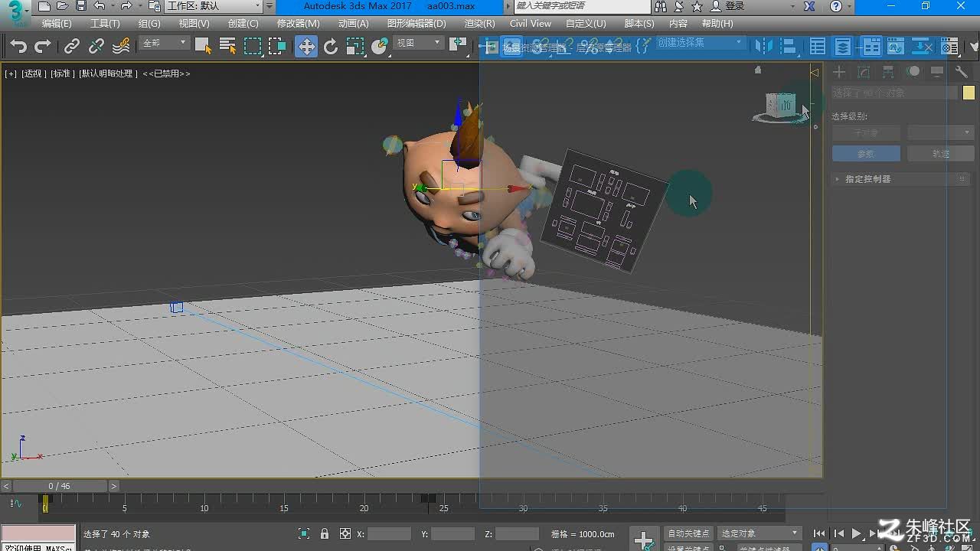Click the 轨迹 button in Motion panel
980x551 pixels.
point(940,154)
